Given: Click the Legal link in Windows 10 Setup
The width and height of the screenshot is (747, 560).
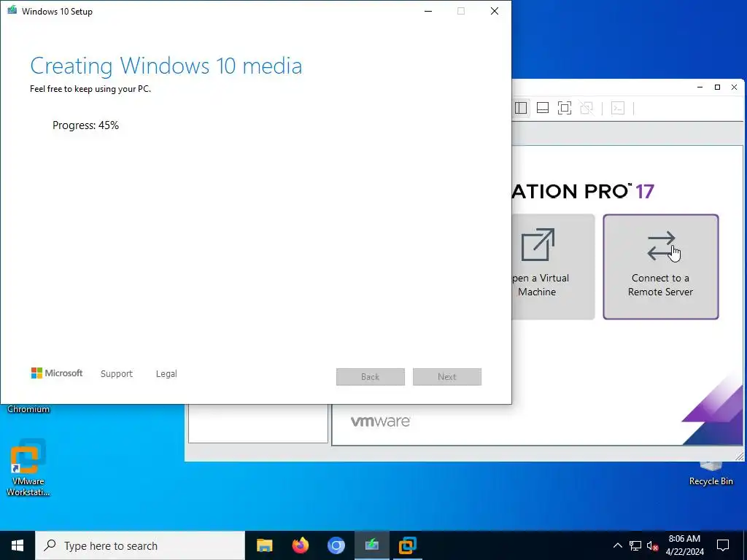Looking at the screenshot, I should tap(166, 374).
